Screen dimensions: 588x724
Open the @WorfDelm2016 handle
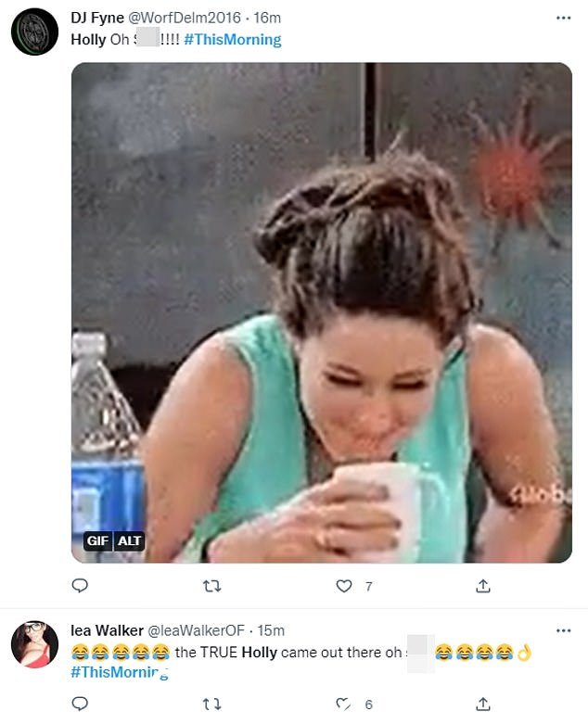(x=184, y=18)
